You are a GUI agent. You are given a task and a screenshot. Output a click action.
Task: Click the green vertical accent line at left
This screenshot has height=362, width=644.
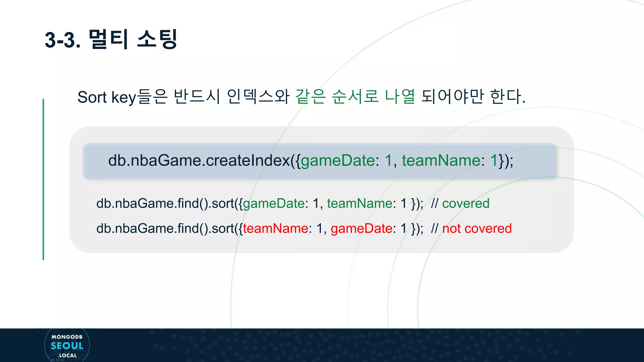43,179
